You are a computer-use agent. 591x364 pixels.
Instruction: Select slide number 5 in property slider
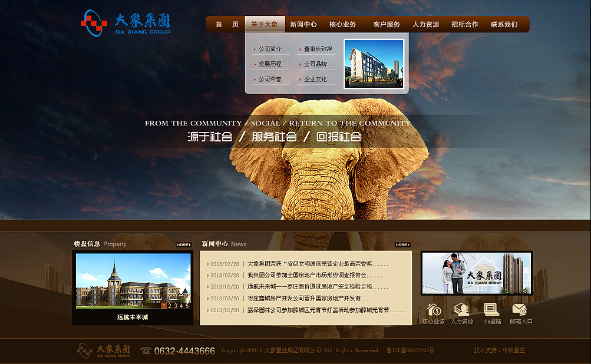pos(187,306)
